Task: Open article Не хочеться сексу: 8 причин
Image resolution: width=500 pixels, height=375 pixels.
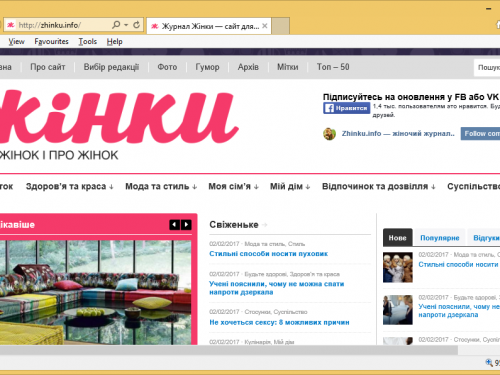Action: click(x=279, y=322)
